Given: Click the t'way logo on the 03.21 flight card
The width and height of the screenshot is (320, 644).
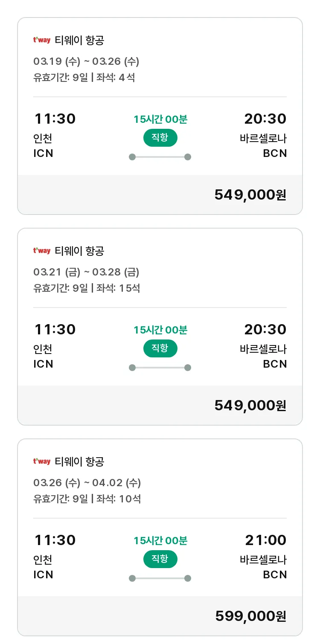Looking at the screenshot, I should coord(42,251).
